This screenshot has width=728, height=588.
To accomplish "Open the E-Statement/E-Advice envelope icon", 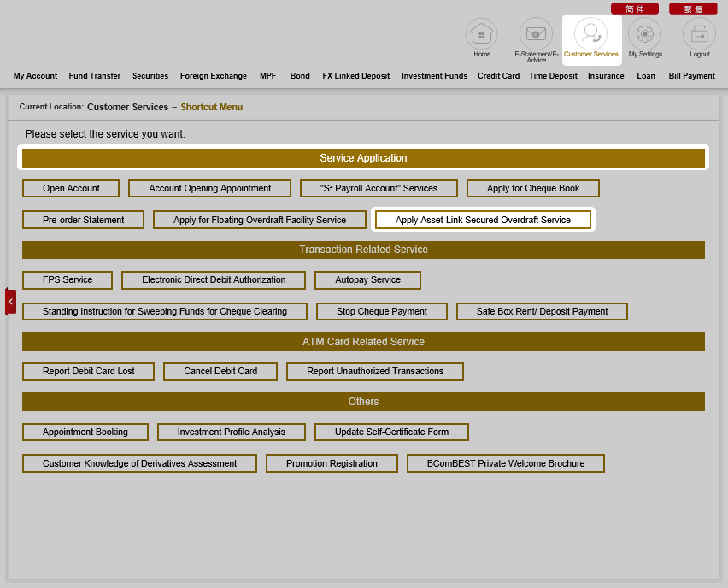I will [x=536, y=33].
